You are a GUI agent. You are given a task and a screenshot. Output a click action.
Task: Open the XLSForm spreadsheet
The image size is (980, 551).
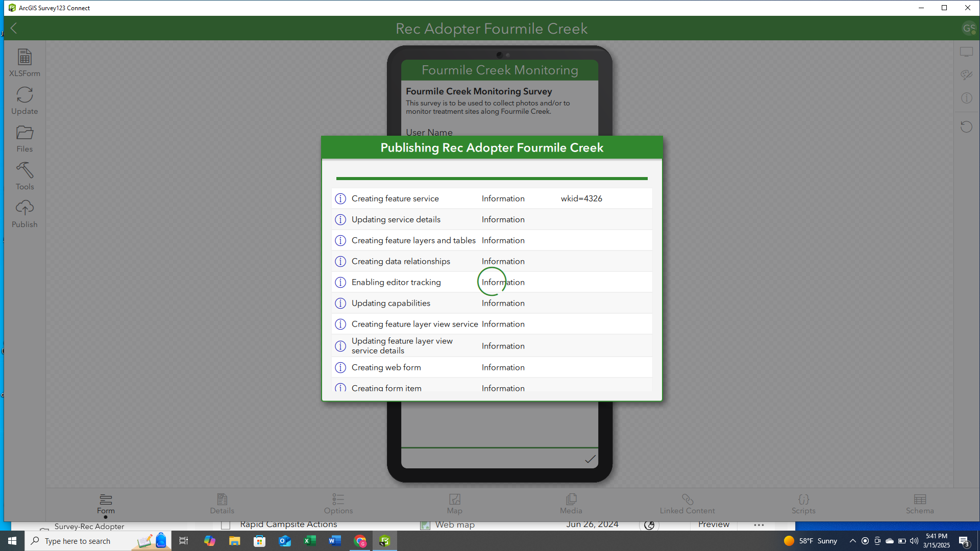pyautogui.click(x=24, y=63)
